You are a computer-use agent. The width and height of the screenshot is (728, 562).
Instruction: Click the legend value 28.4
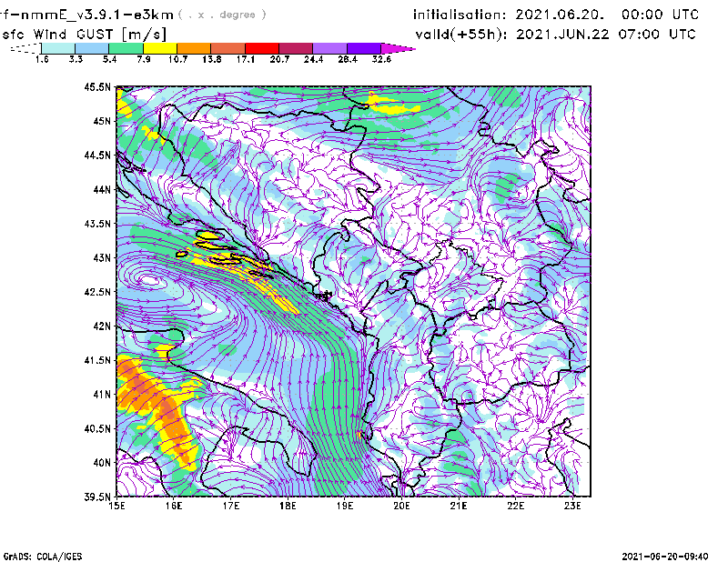point(348,59)
